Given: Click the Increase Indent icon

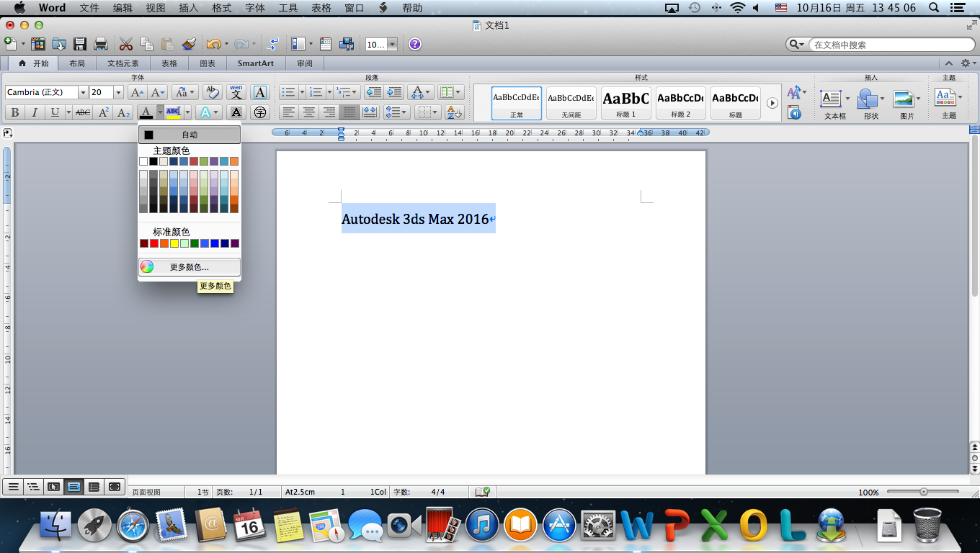Looking at the screenshot, I should pos(393,92).
